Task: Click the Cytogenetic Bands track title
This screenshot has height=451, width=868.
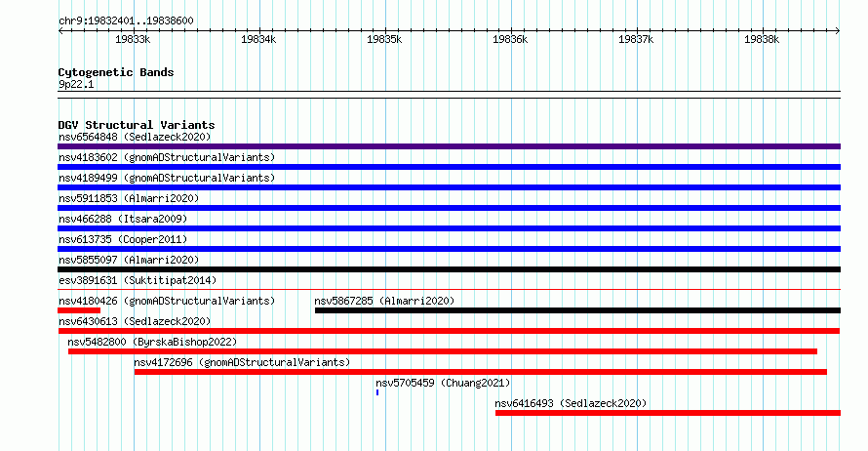Action: [116, 72]
